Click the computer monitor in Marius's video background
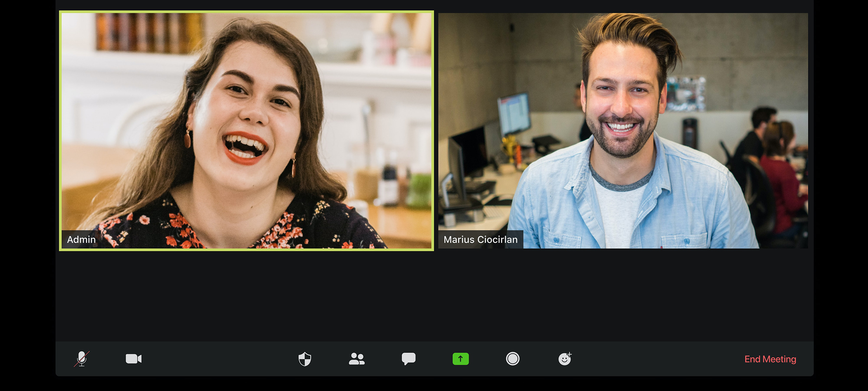 coord(514,113)
